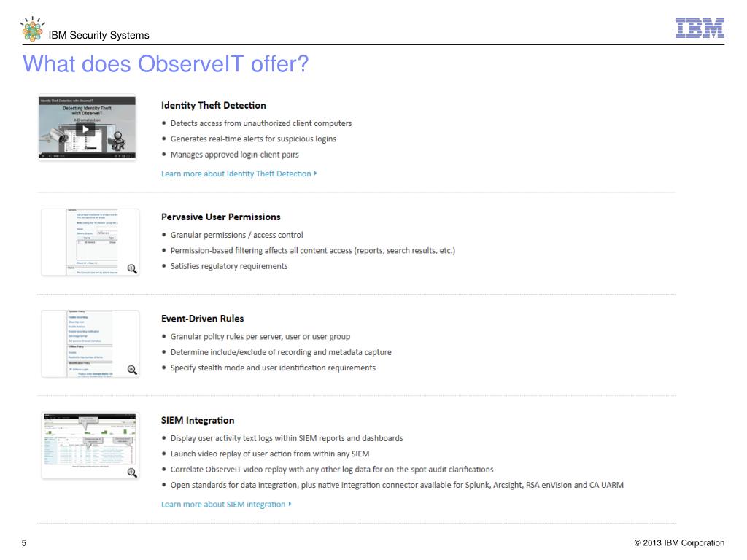Select the Pervasive User Permissions heading

pos(220,217)
